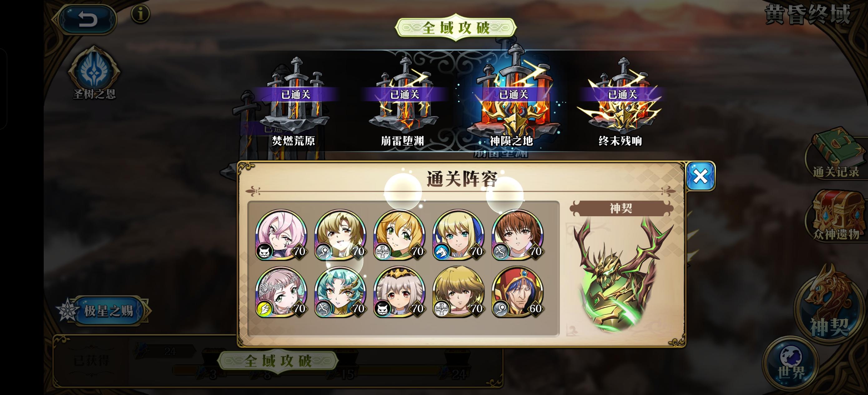Image resolution: width=868 pixels, height=395 pixels.
Task: Select the 焚燃荒原 stage
Action: (x=294, y=103)
